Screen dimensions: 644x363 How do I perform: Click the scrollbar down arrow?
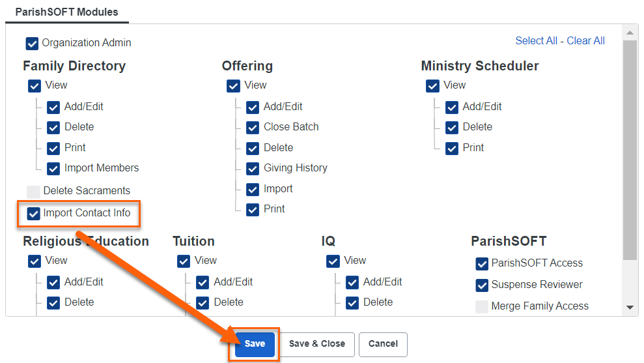[630, 308]
